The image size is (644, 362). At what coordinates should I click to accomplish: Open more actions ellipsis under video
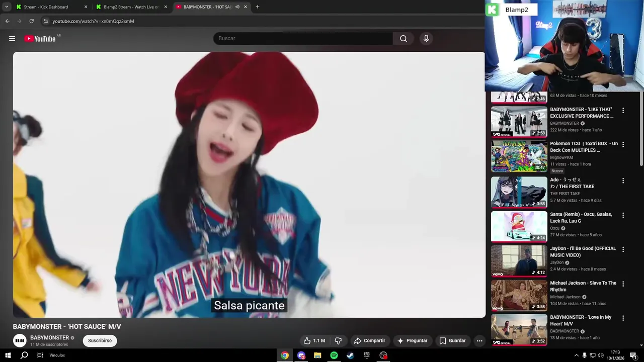(479, 341)
